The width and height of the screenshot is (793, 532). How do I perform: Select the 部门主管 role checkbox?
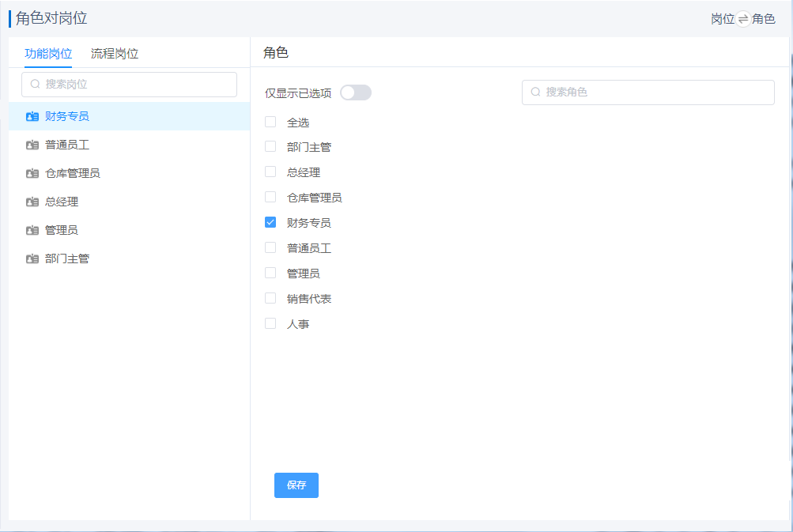[x=270, y=146]
